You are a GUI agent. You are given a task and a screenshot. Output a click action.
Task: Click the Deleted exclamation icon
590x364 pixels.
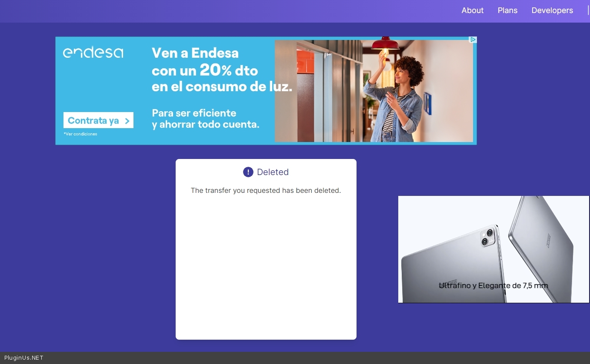[x=248, y=172]
